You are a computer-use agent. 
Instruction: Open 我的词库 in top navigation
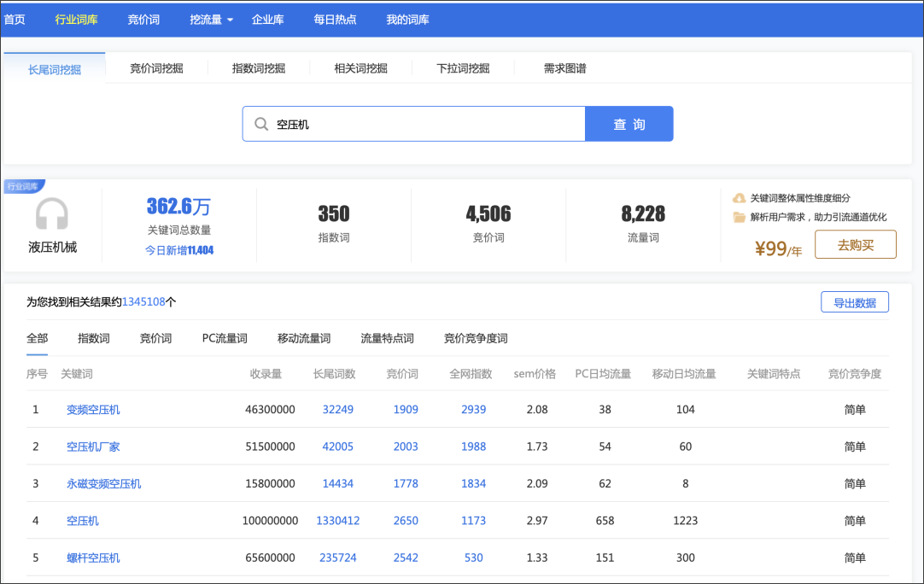point(408,20)
